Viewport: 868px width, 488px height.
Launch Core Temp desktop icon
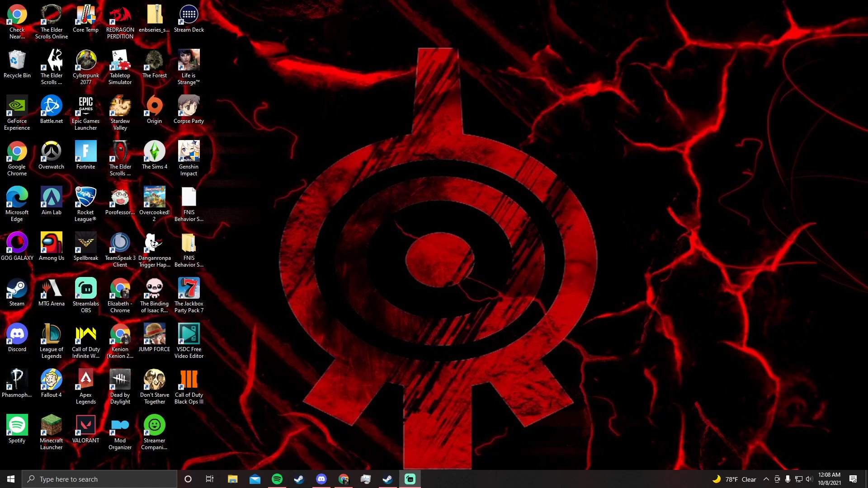(86, 19)
